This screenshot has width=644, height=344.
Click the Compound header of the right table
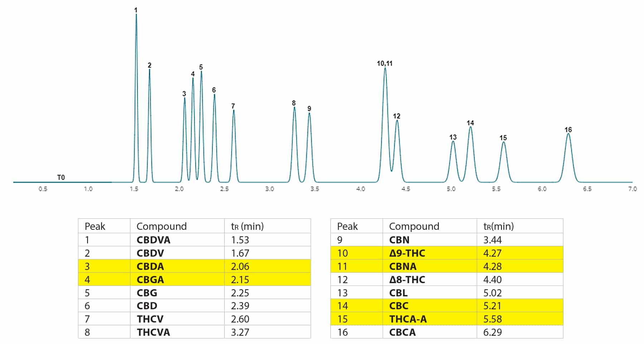pyautogui.click(x=414, y=226)
